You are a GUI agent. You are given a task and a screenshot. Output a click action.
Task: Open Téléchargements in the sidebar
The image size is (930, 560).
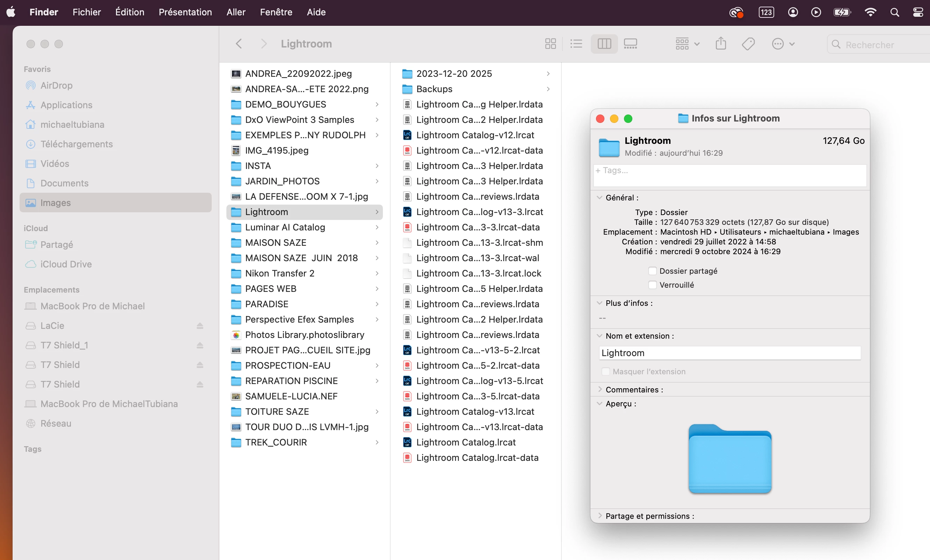(77, 144)
